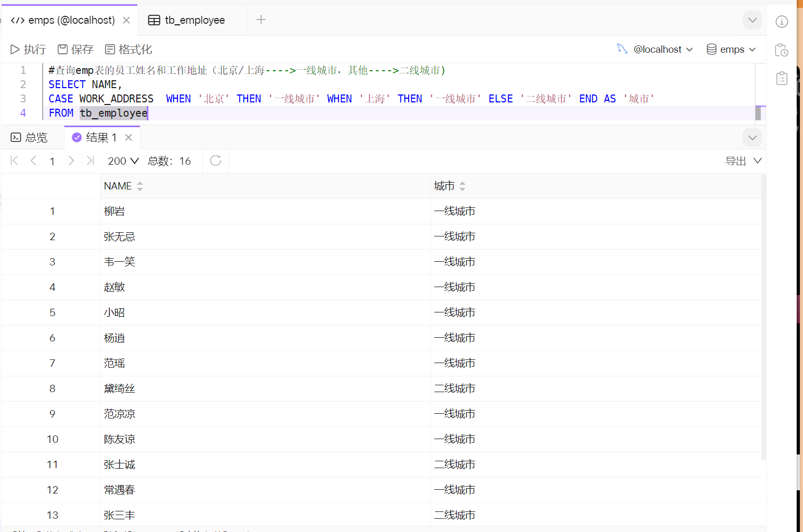The width and height of the screenshot is (803, 532).
Task: Click the results table vertical scrollbar
Action: point(763,317)
